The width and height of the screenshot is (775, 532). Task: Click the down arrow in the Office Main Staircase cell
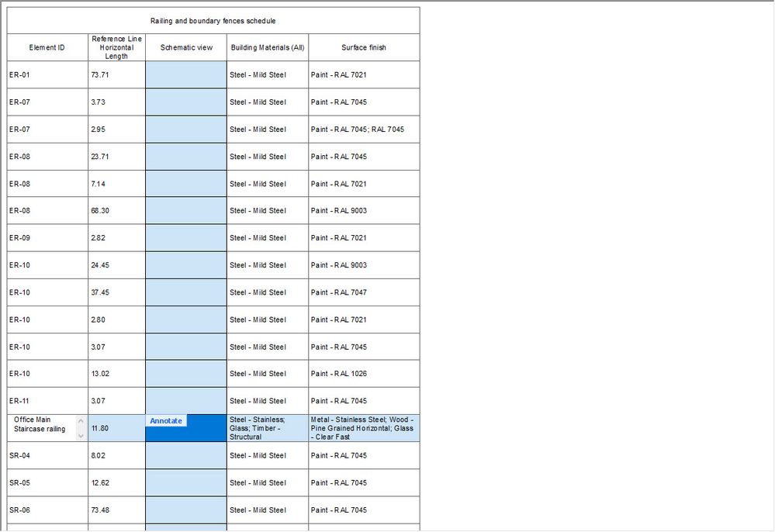pos(81,436)
